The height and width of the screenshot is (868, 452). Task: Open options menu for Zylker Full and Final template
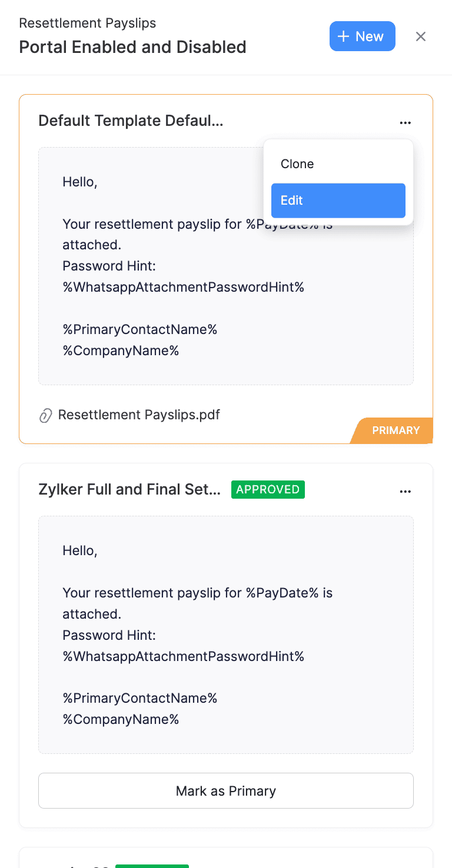pyautogui.click(x=406, y=490)
